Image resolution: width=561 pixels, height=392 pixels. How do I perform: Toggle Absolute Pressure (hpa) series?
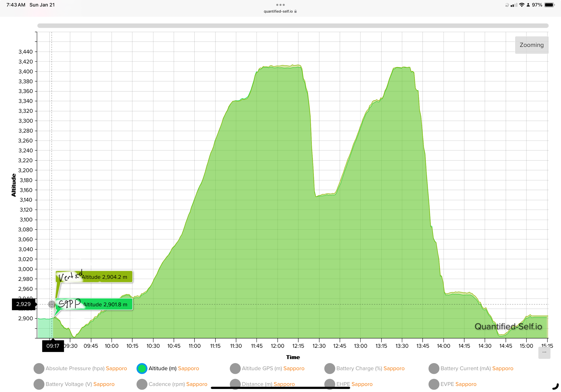coord(39,368)
